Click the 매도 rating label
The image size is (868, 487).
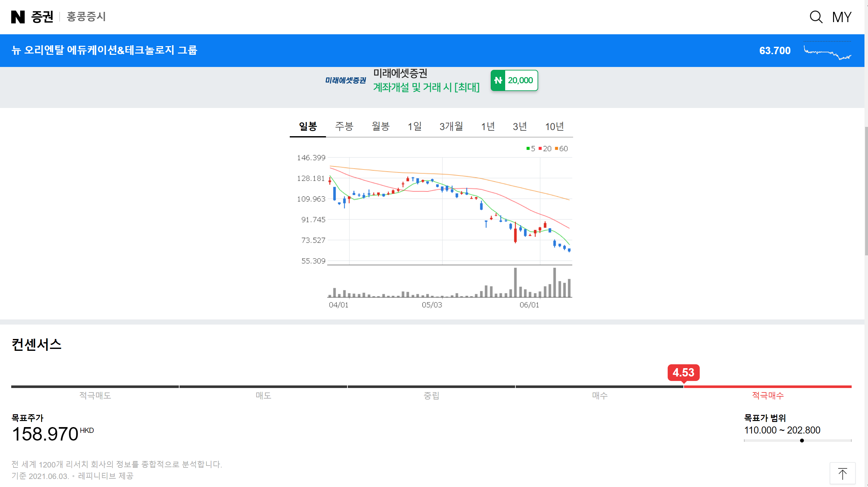263,395
